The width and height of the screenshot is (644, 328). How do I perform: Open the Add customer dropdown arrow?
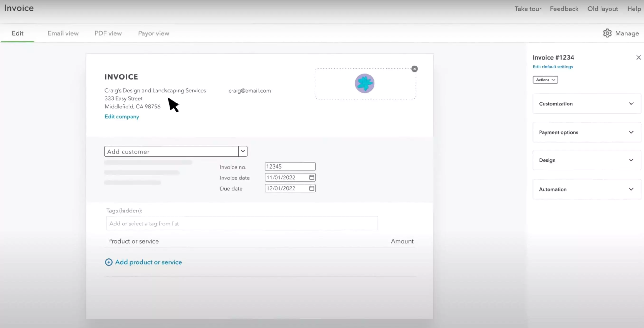pos(243,151)
